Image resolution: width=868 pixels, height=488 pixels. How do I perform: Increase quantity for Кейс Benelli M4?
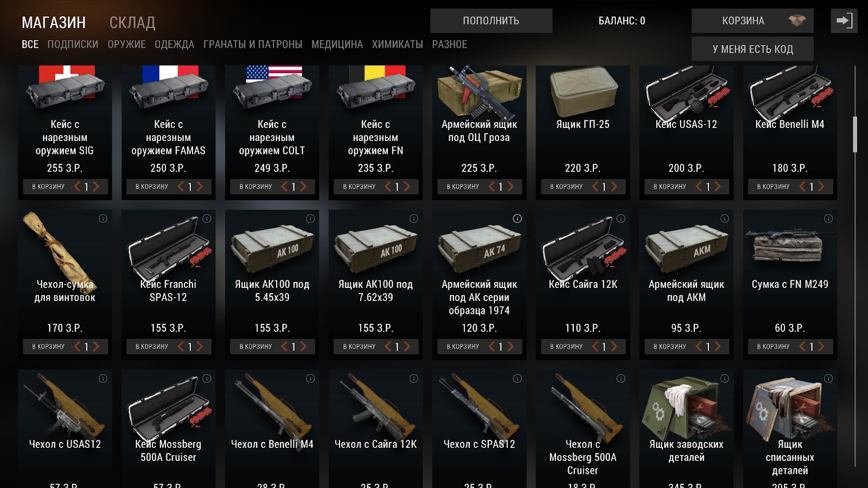point(821,187)
